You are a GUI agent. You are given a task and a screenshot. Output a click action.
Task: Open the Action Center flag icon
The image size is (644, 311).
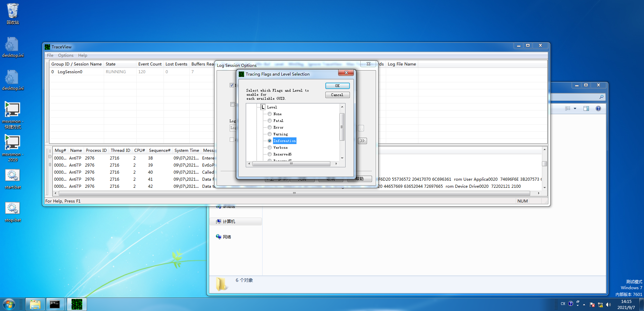coord(592,305)
